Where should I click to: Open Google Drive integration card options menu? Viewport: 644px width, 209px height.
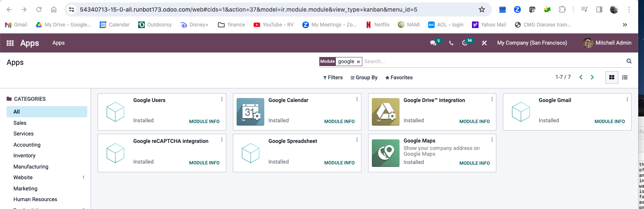point(492,99)
